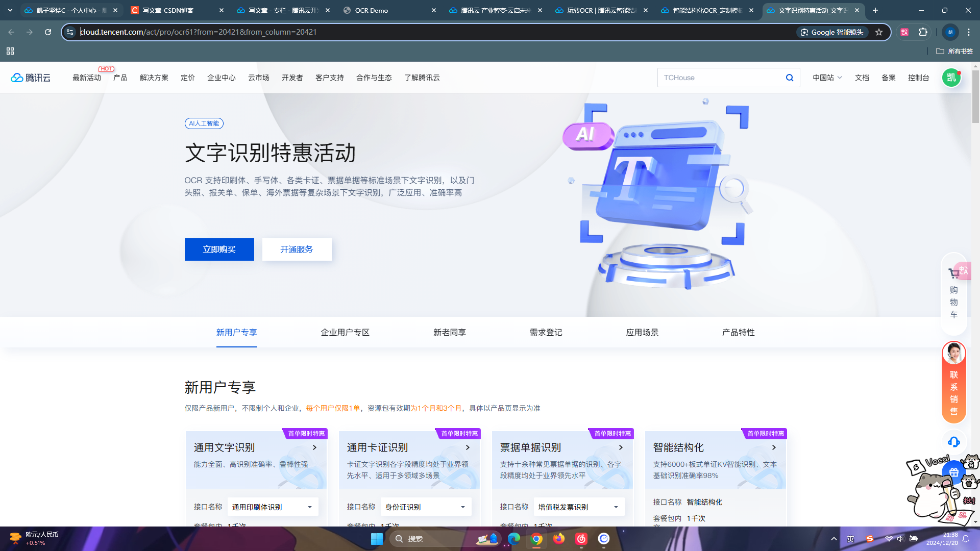Bookmark page with star icon
Image resolution: width=980 pixels, height=551 pixels.
[879, 32]
